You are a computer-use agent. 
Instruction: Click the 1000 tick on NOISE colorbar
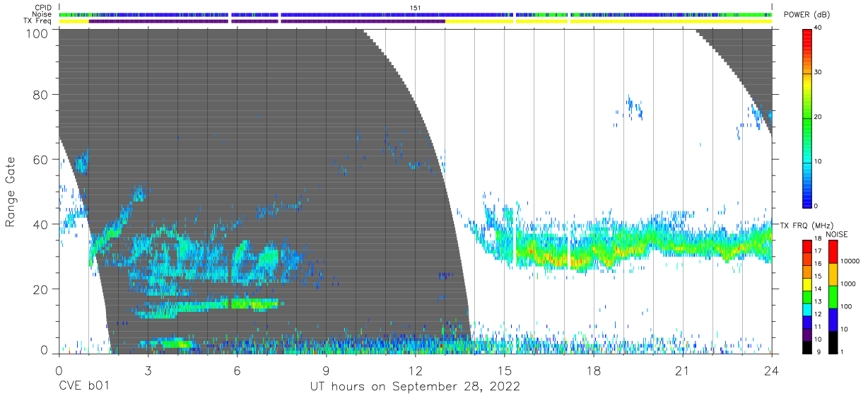click(847, 284)
